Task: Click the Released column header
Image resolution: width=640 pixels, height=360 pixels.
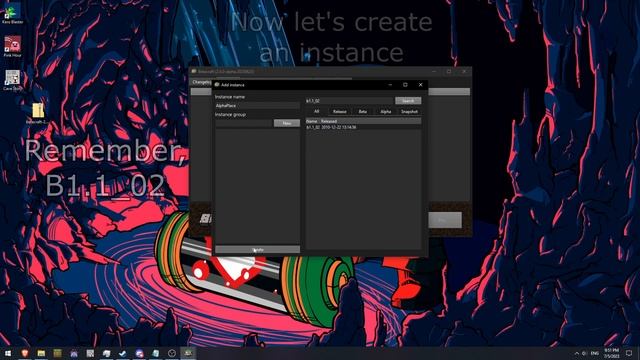Action: pos(329,121)
